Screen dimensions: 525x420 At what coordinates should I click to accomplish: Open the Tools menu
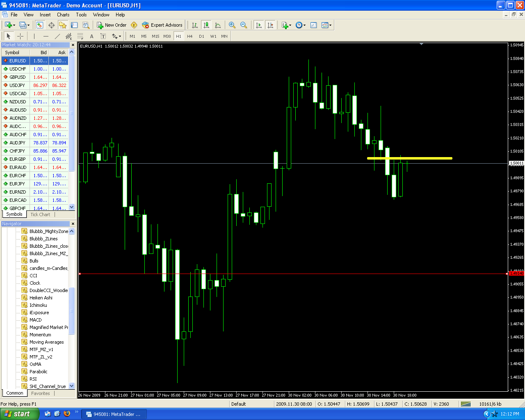(x=81, y=14)
